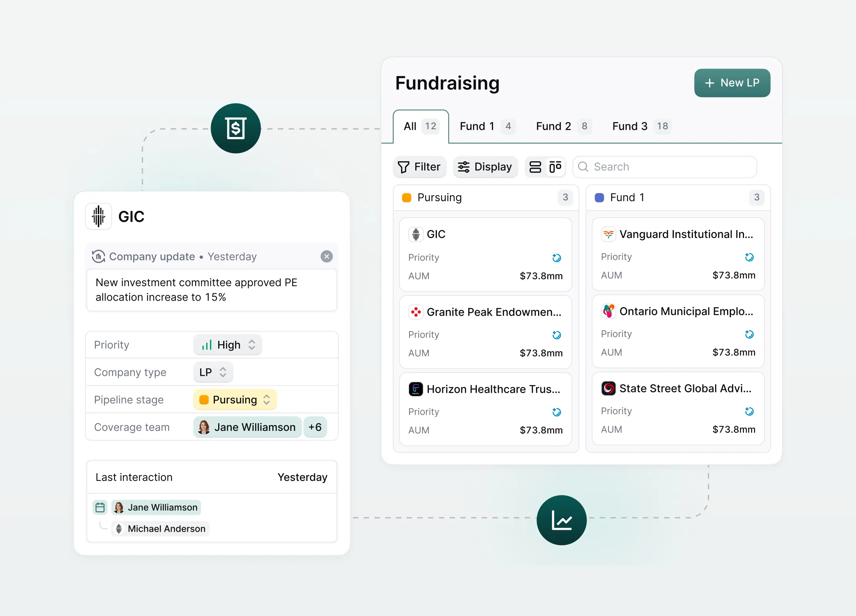Click the GIC card logo icon
The width and height of the screenshot is (856, 616).
pos(416,234)
